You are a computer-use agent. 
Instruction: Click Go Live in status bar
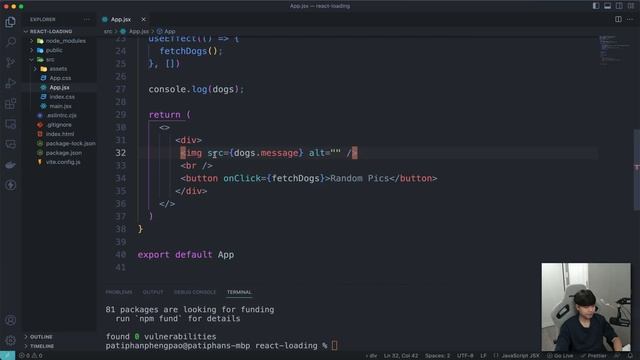click(560, 356)
